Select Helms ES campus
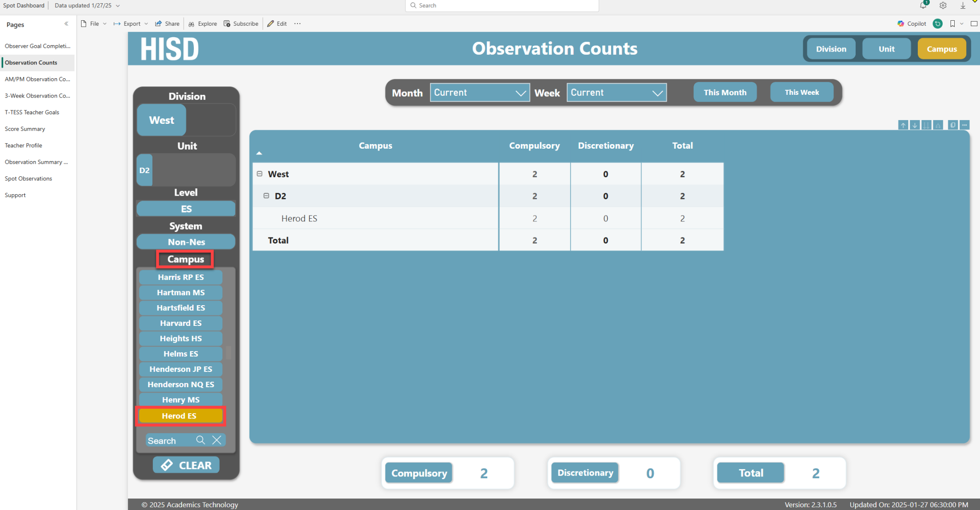Image resolution: width=980 pixels, height=510 pixels. pos(181,354)
